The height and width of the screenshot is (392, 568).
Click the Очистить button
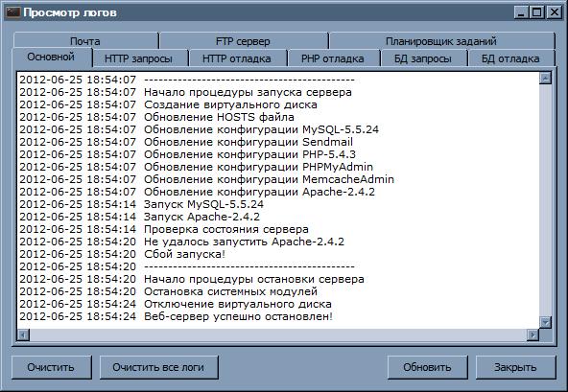[51, 367]
